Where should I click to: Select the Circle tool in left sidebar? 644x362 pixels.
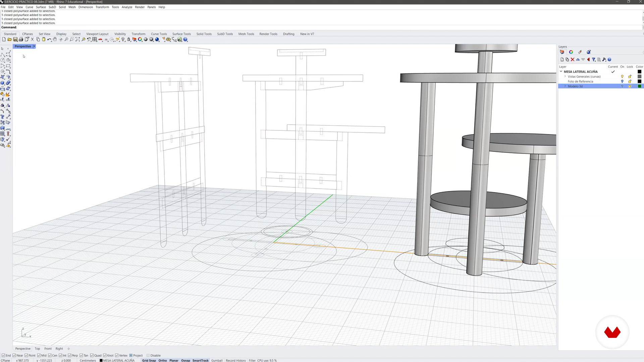tap(2, 60)
